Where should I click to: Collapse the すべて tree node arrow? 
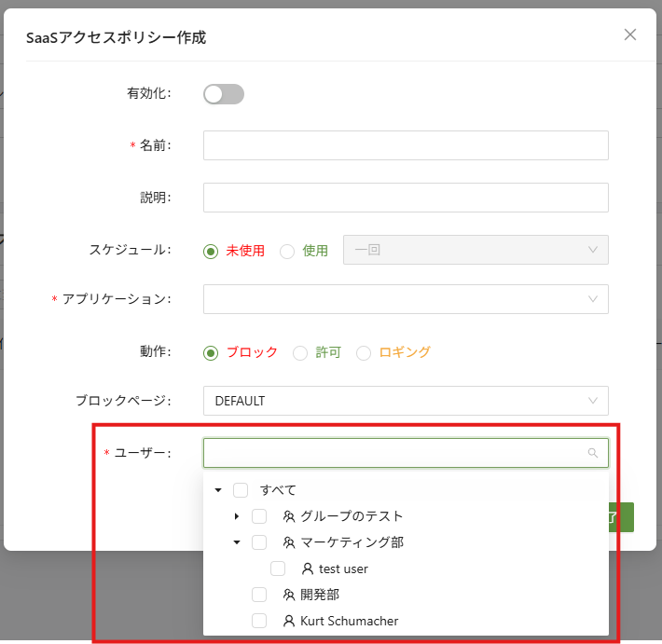(x=217, y=490)
